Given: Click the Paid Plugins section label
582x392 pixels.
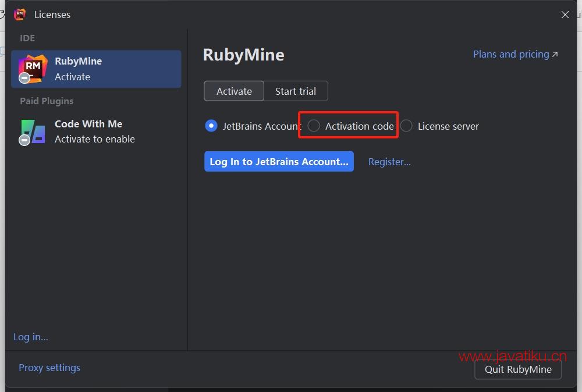Looking at the screenshot, I should [x=47, y=101].
